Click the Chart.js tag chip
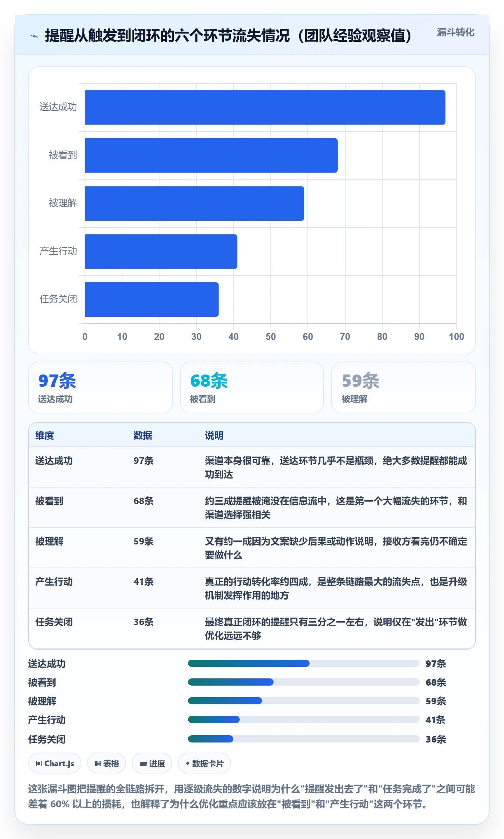 [x=55, y=763]
